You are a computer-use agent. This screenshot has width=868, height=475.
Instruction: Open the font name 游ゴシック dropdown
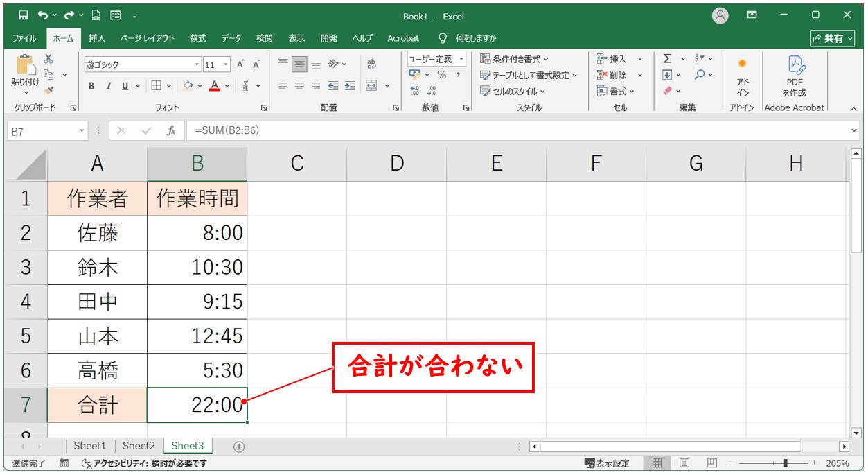[x=197, y=64]
